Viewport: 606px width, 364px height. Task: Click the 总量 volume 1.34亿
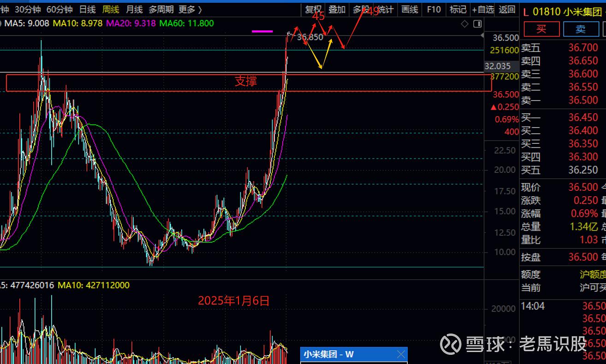point(583,227)
